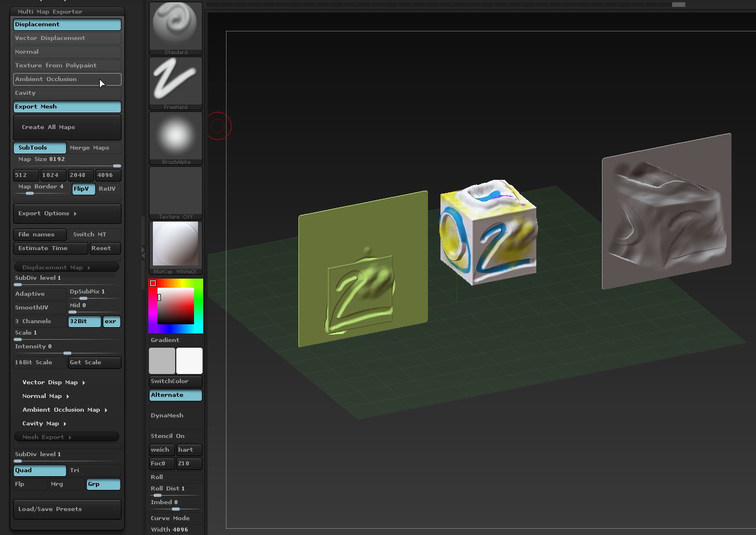Set map size to 512
Screen dimensions: 756x535
point(26,175)
